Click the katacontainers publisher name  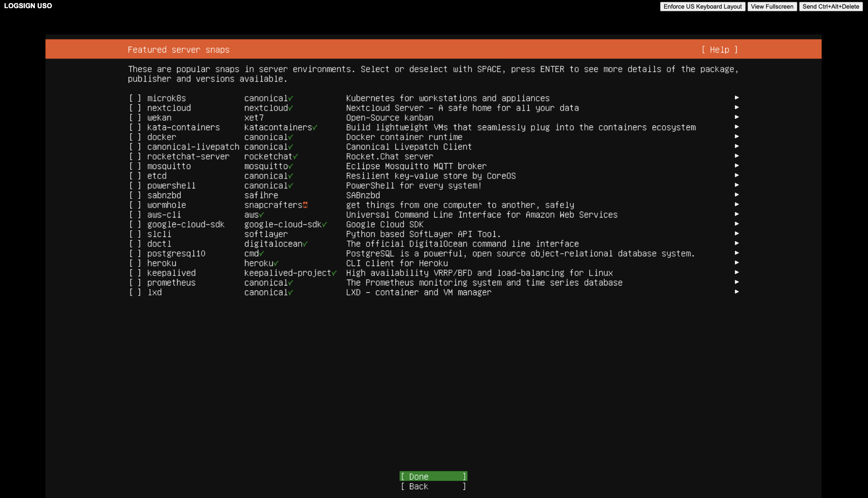pos(278,127)
